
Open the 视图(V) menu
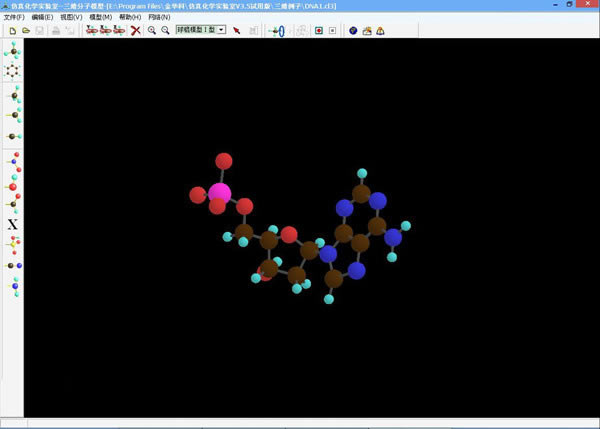[71, 17]
